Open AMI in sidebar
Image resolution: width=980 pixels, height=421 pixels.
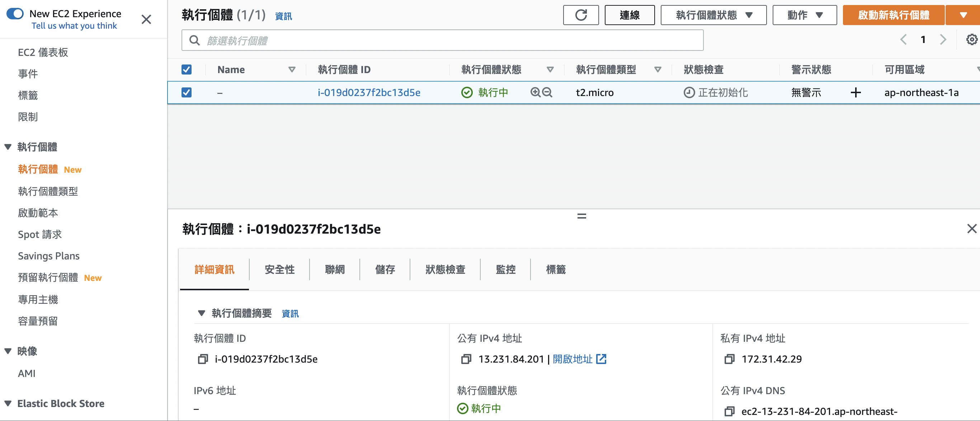click(27, 373)
